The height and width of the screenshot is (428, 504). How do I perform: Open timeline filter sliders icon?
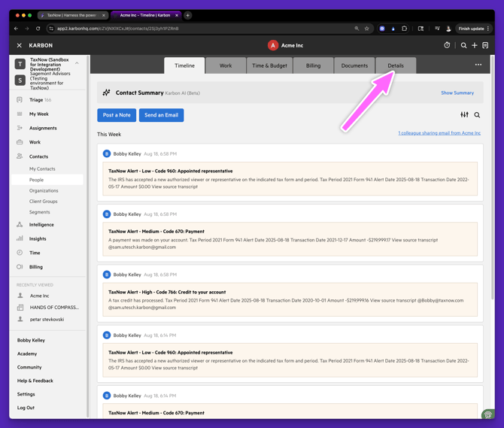[x=464, y=115]
